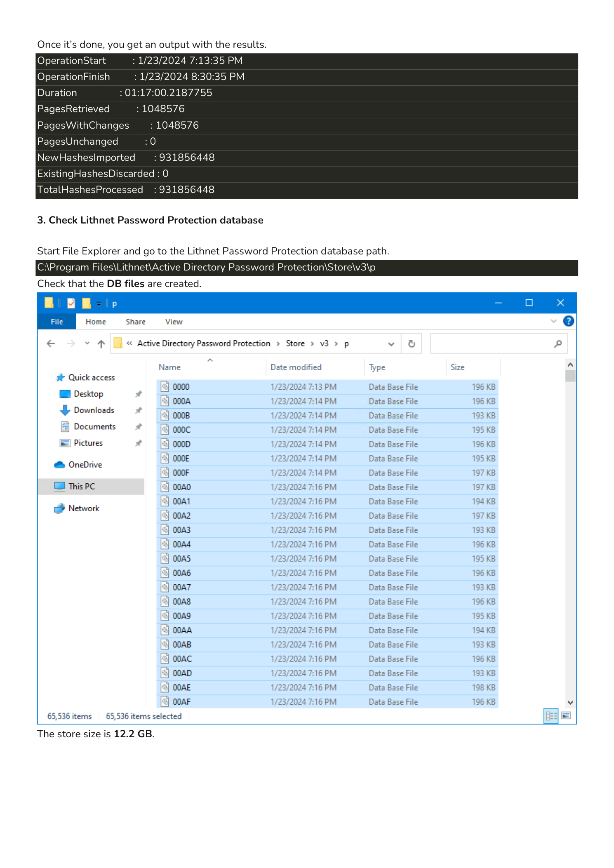The height and width of the screenshot is (868, 614).
Task: Click the Store breadcrumb segment
Action: [x=295, y=343]
